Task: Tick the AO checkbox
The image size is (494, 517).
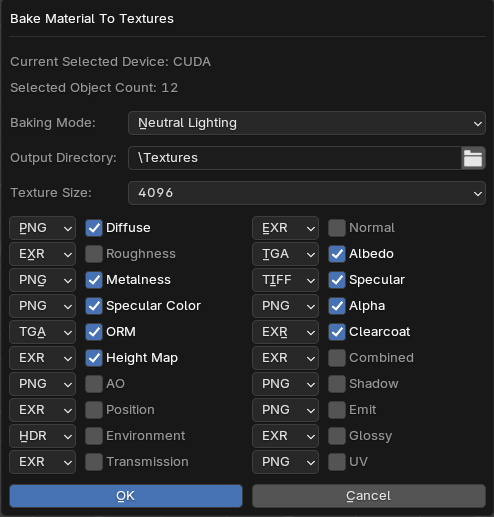Action: coord(94,384)
